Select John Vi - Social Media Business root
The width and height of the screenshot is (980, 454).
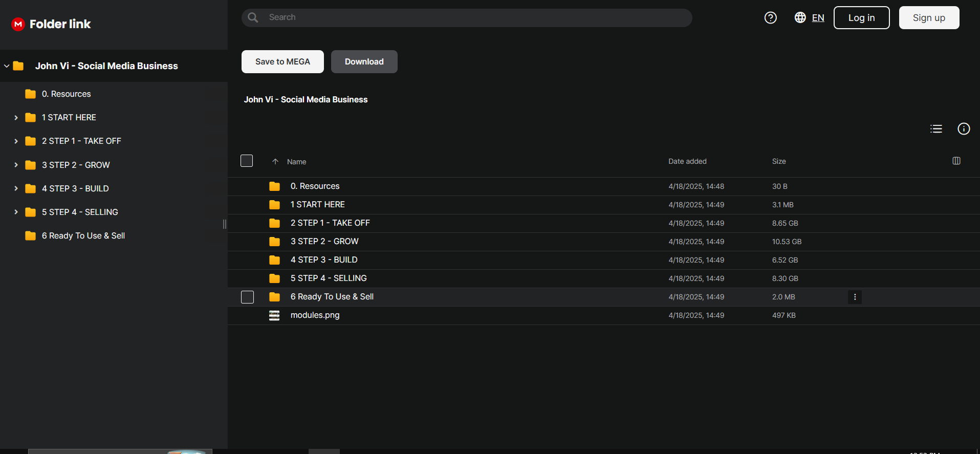click(106, 66)
